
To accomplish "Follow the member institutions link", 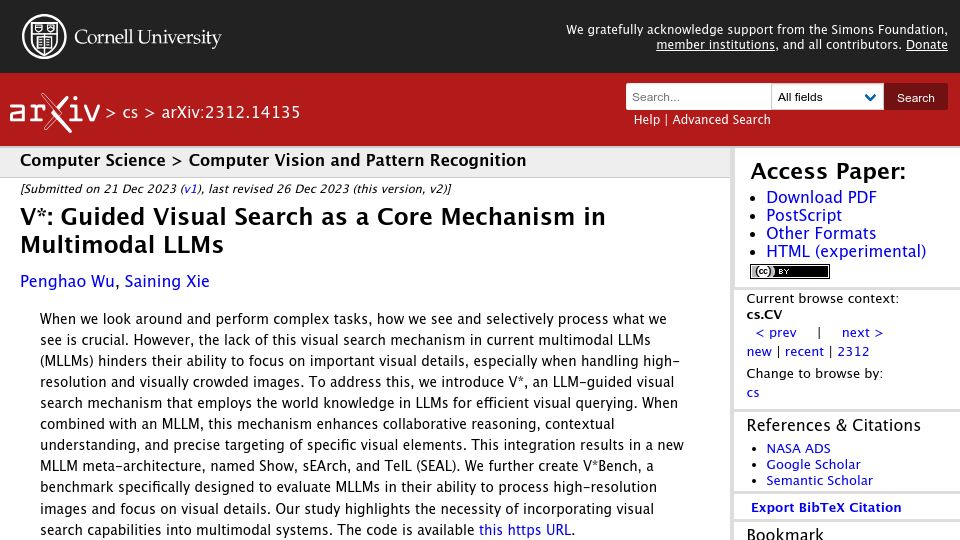I will [715, 45].
